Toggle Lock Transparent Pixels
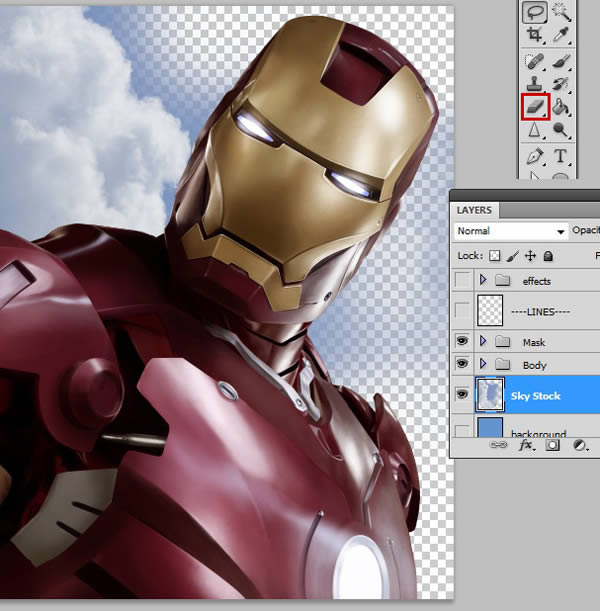 click(494, 256)
